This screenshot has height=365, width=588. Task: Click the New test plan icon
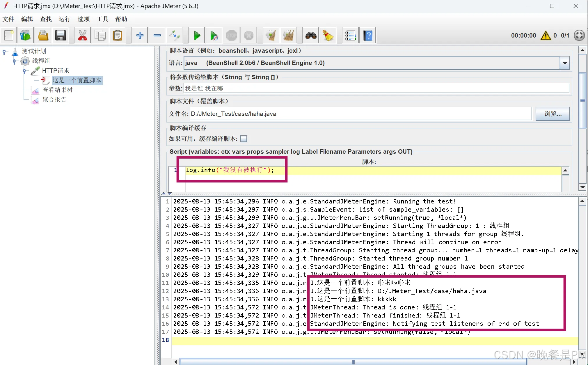point(9,36)
